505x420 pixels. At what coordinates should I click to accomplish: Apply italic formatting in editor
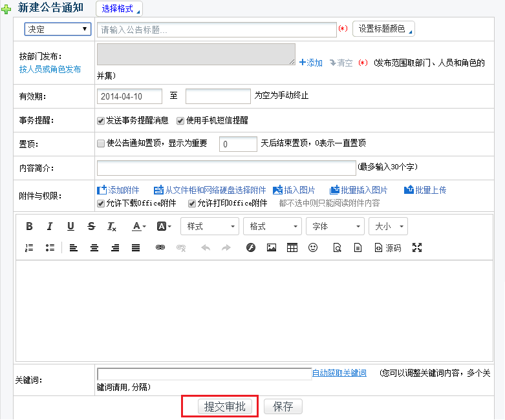point(50,226)
